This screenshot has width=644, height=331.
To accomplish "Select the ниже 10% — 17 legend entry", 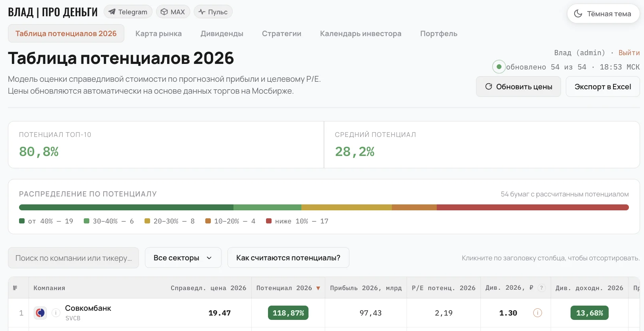I will click(297, 221).
